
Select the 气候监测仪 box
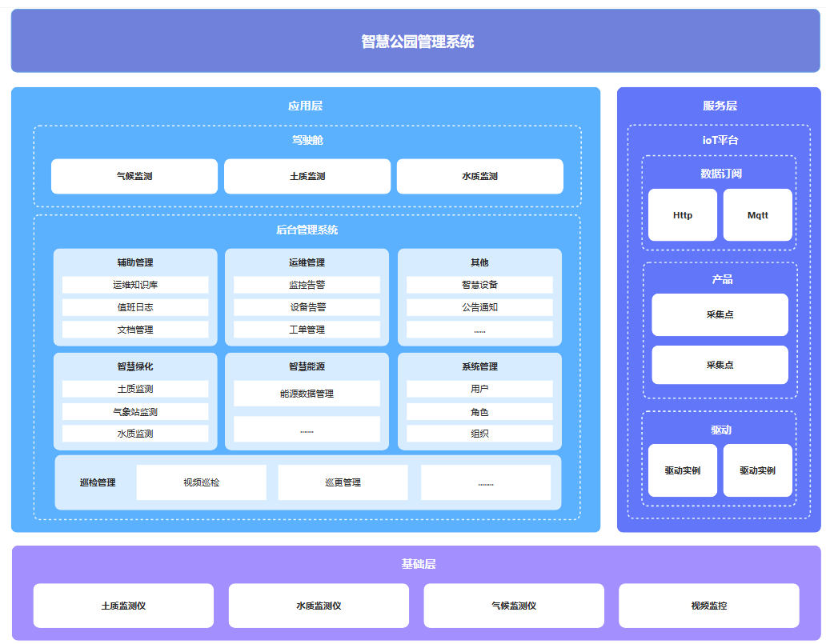[x=514, y=606]
